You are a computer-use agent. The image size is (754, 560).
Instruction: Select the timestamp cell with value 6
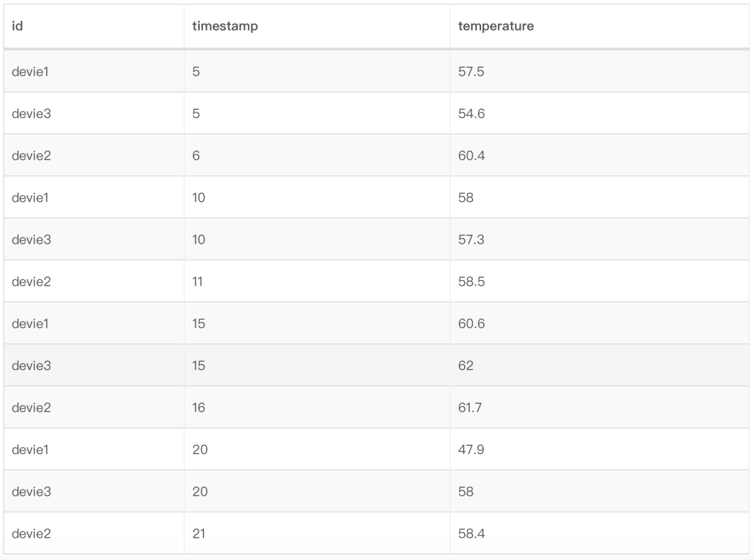(x=196, y=156)
